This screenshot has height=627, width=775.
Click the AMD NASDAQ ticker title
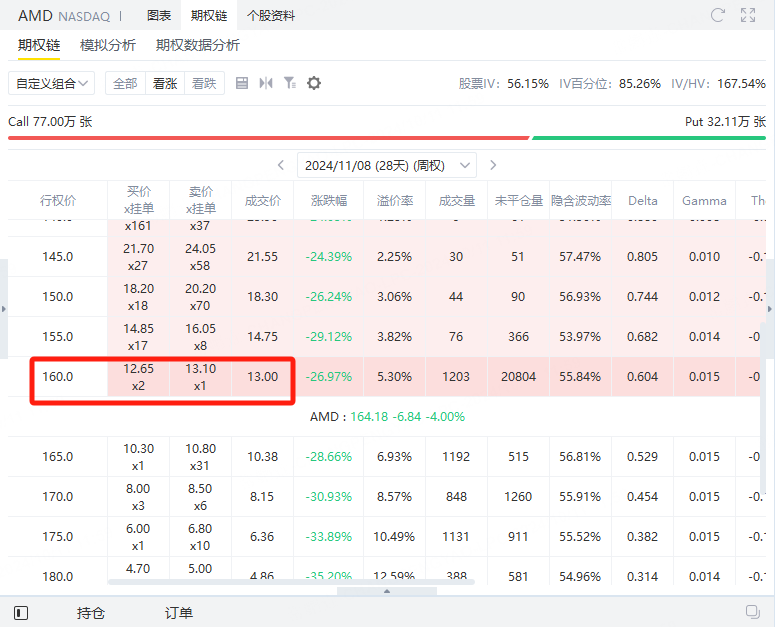[64, 16]
